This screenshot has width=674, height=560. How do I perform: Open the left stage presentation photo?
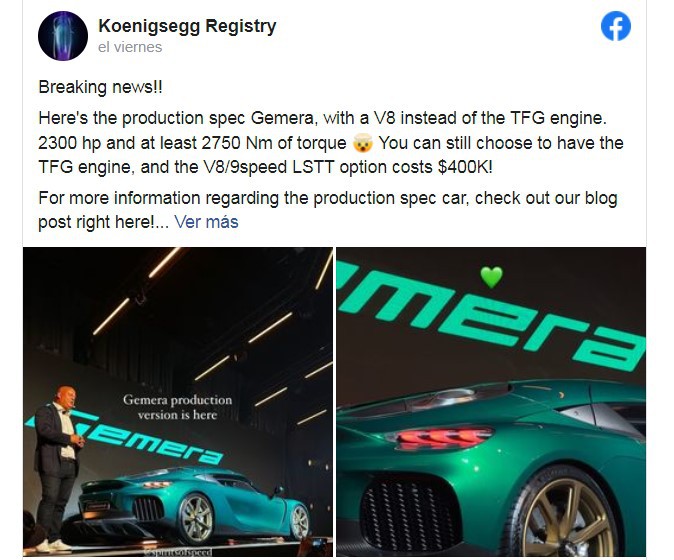click(x=178, y=402)
